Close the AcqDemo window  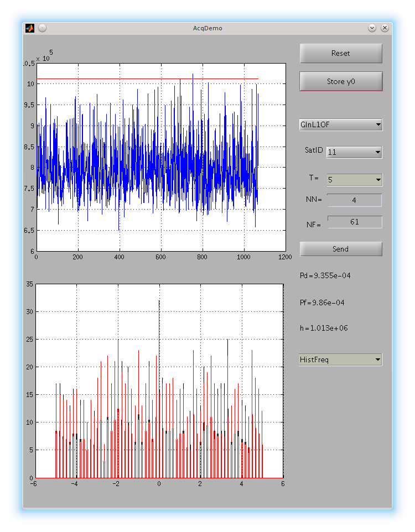(385, 28)
